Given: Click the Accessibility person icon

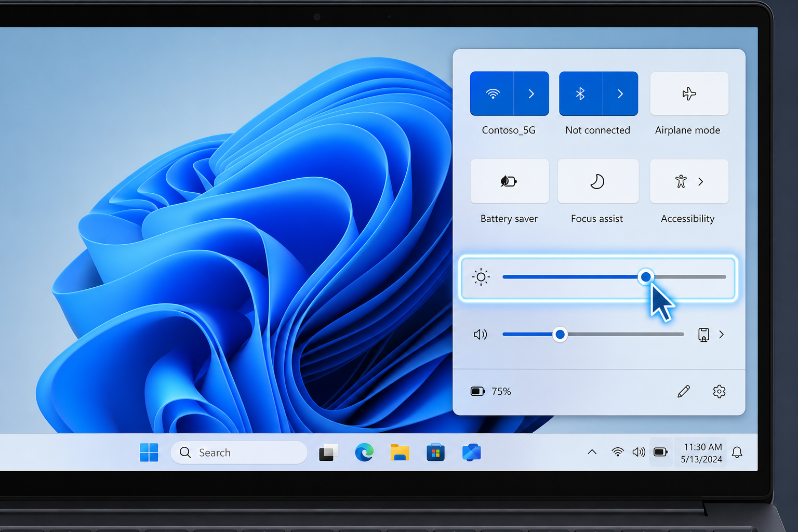Looking at the screenshot, I should 681,181.
